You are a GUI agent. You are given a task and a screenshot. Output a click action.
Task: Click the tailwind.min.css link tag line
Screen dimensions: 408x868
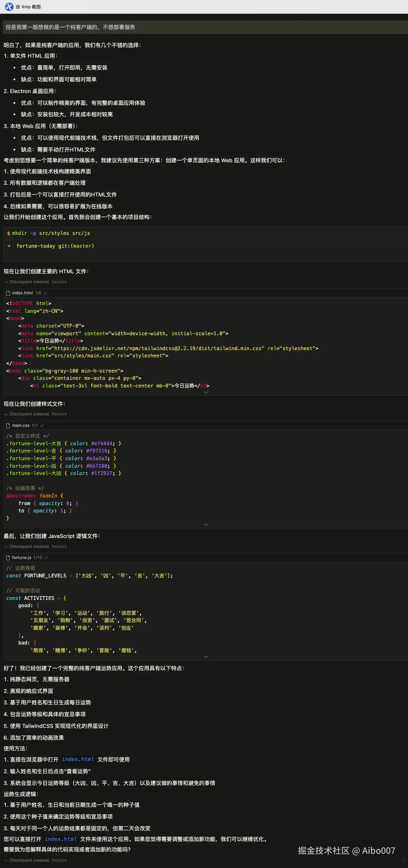click(x=168, y=348)
